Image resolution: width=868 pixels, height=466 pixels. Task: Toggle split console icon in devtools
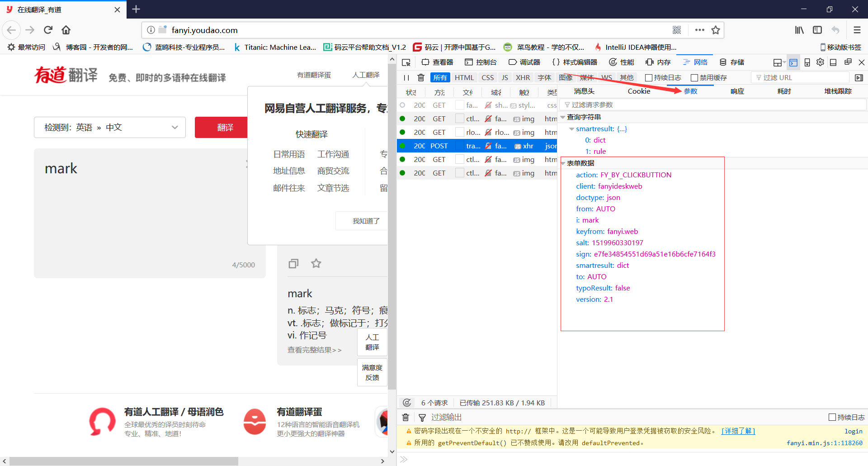click(793, 62)
